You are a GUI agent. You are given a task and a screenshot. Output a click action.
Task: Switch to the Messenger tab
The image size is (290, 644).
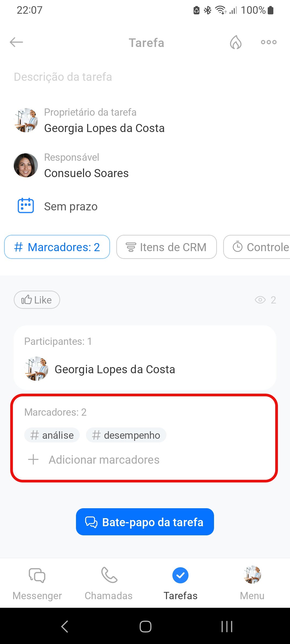click(x=37, y=582)
